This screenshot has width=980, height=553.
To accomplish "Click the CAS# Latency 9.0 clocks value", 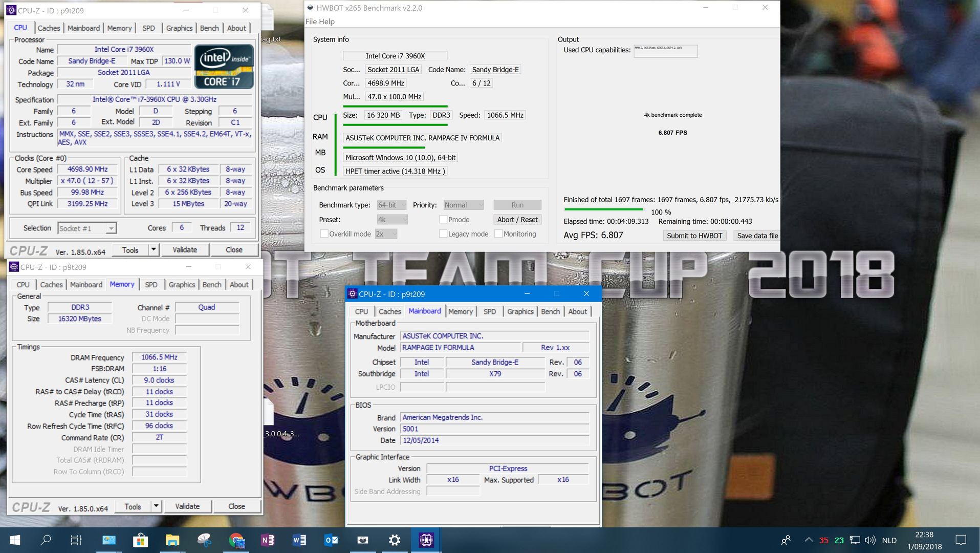I will click(159, 380).
